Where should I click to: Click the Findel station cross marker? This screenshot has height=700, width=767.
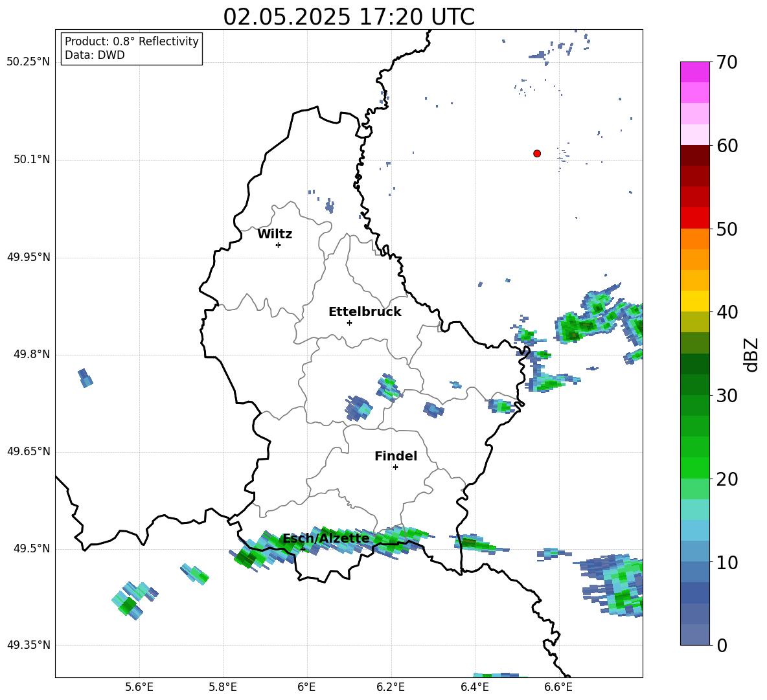point(395,468)
